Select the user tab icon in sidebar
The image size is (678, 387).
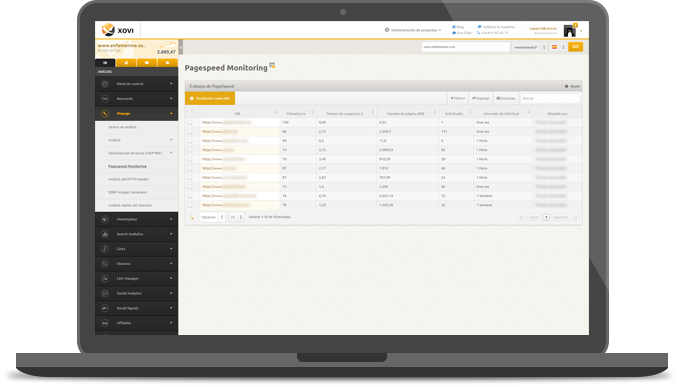click(167, 63)
